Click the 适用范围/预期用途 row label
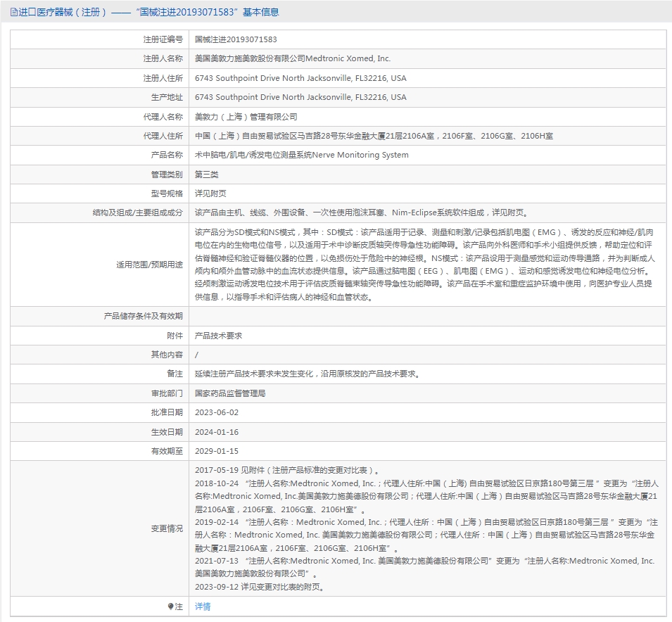The image size is (672, 622). pyautogui.click(x=150, y=265)
